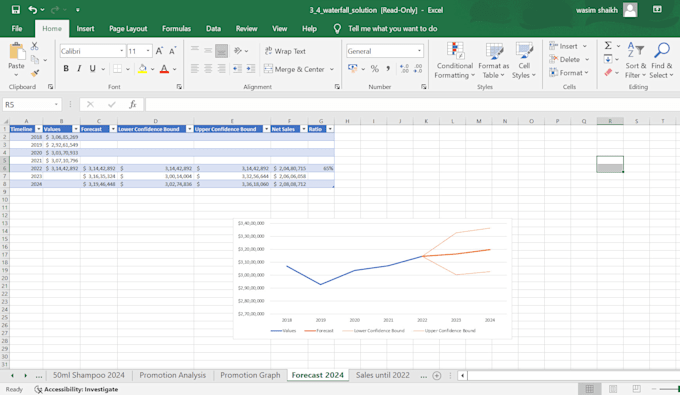This screenshot has width=680, height=395.
Task: Center cell content horizontally
Action: point(208,69)
